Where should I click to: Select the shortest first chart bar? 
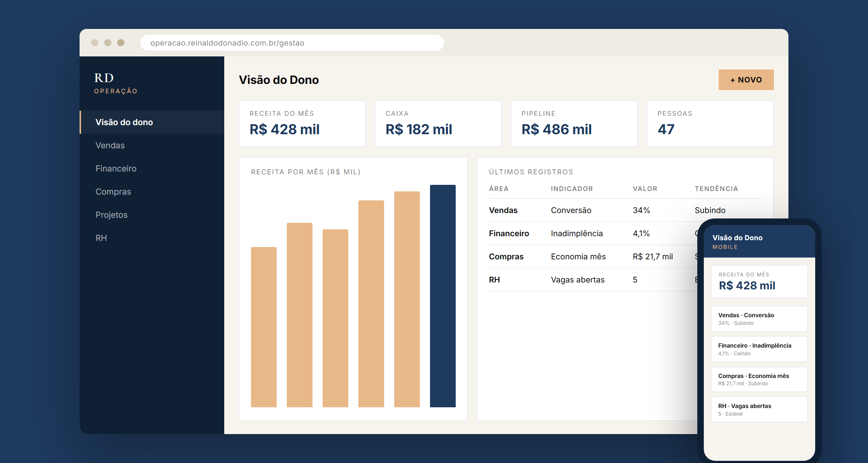tap(264, 327)
